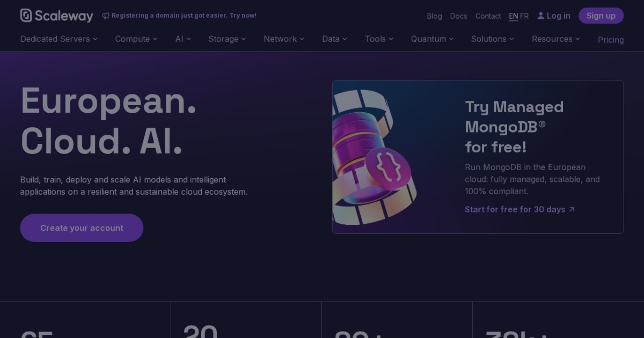
Task: Expand the Compute dropdown
Action: (x=133, y=39)
